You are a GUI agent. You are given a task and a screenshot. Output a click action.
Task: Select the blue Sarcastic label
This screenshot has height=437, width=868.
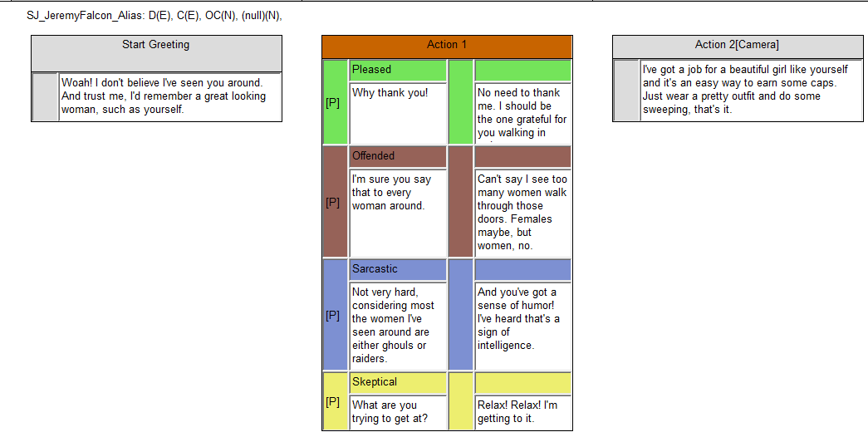[x=398, y=269]
